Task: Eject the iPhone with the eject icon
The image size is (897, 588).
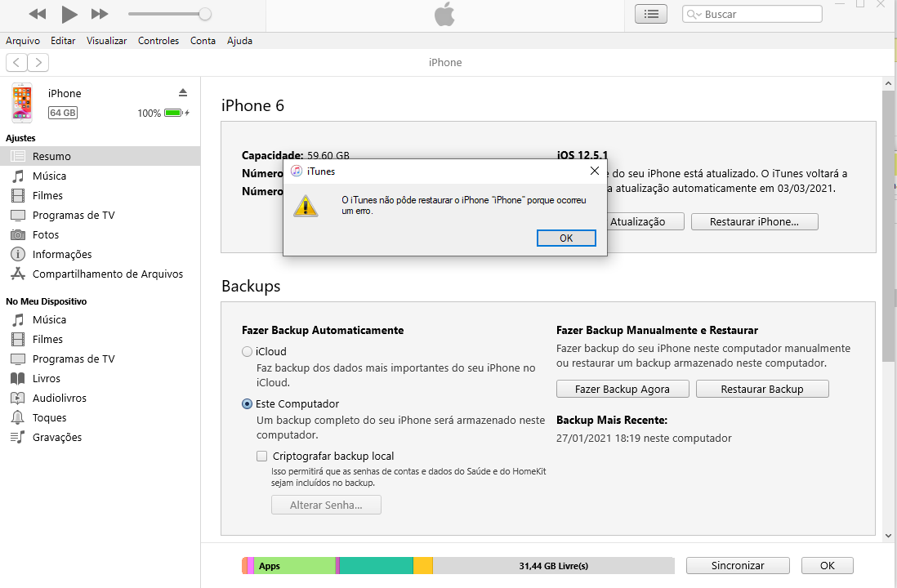Action: point(183,92)
